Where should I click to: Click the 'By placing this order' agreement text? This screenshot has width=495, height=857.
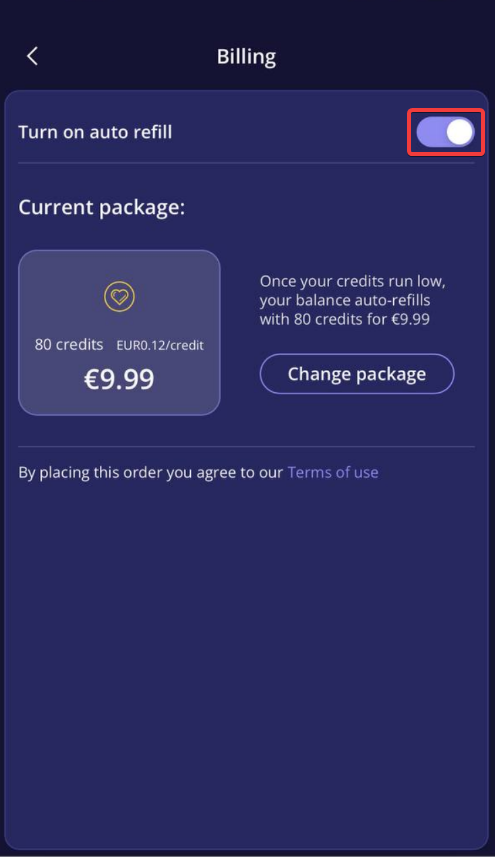click(151, 472)
